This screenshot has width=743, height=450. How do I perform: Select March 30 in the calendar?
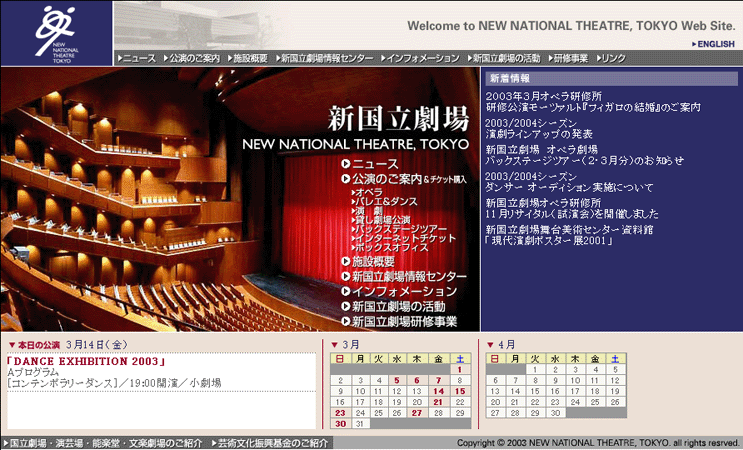point(340,424)
